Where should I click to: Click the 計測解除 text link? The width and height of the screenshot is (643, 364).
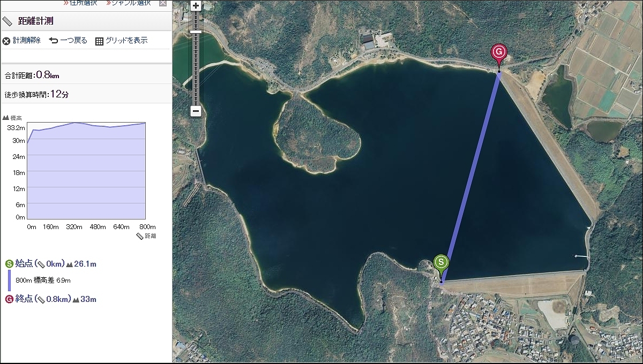(x=27, y=41)
